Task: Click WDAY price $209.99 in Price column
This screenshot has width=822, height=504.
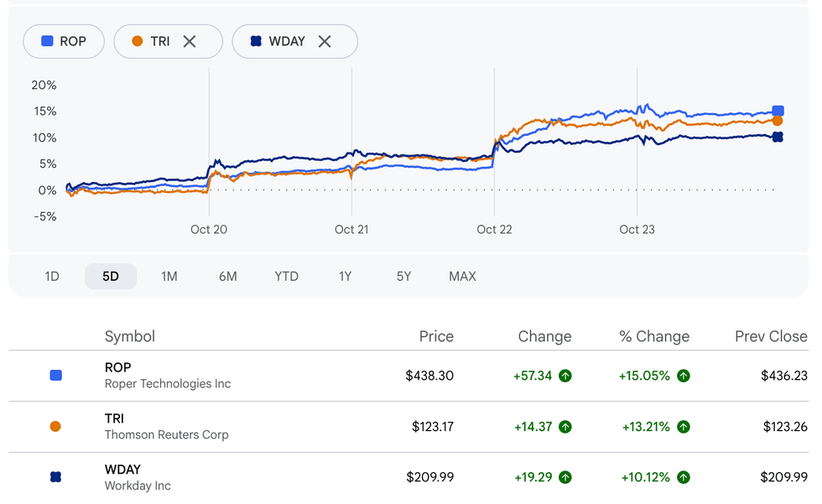Action: (x=429, y=477)
